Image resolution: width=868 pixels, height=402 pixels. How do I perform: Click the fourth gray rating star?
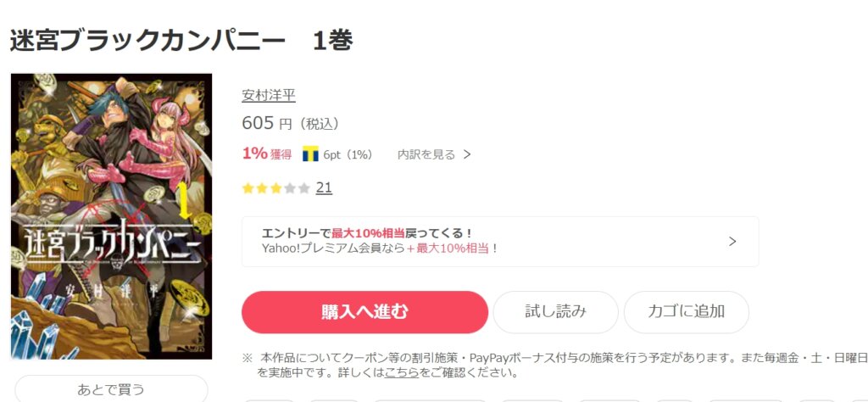[x=290, y=188]
